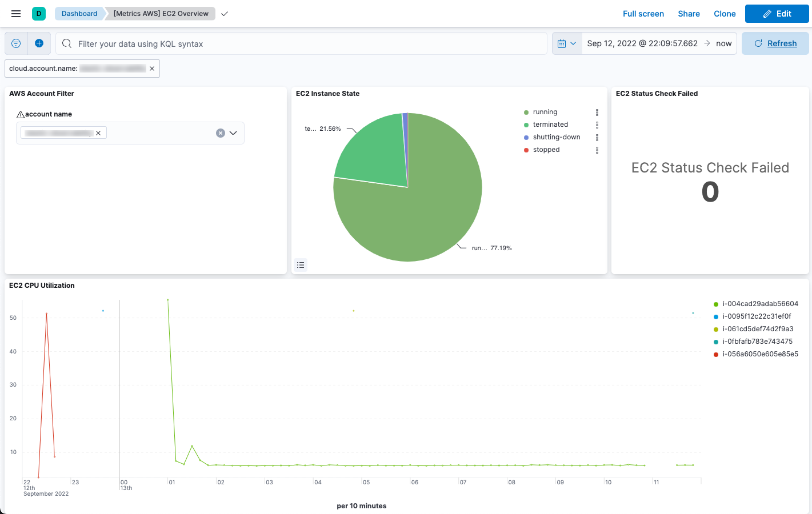Image resolution: width=812 pixels, height=514 pixels.
Task: Expand the account name dropdown
Action: click(x=233, y=132)
